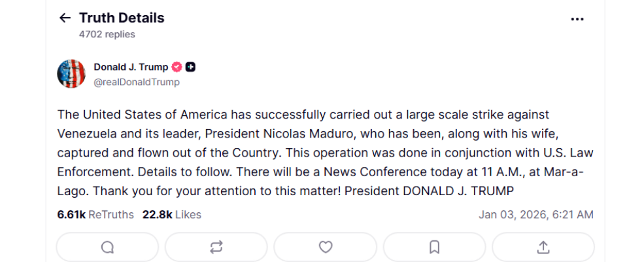Go back using the left arrow
Image resolution: width=644 pixels, height=262 pixels.
click(65, 18)
